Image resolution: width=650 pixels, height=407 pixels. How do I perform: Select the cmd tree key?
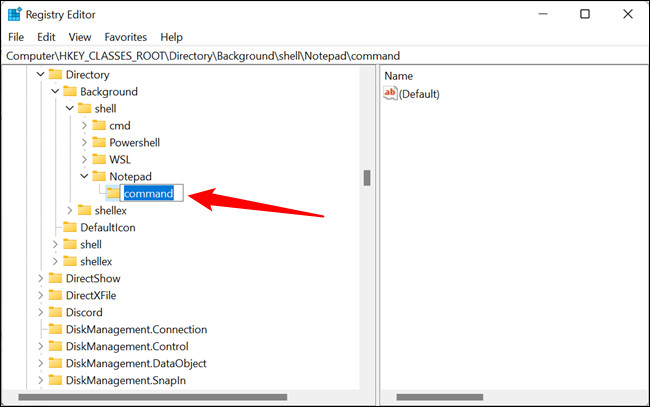coord(120,126)
